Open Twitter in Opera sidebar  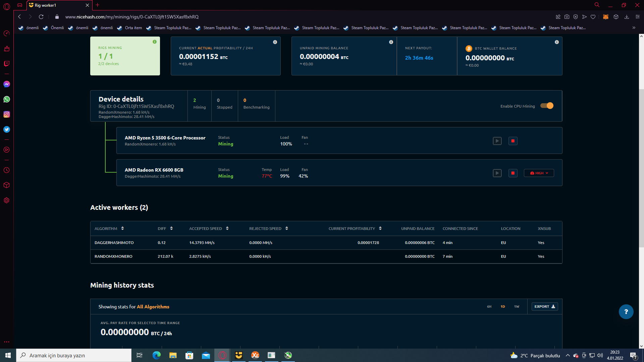7,129
